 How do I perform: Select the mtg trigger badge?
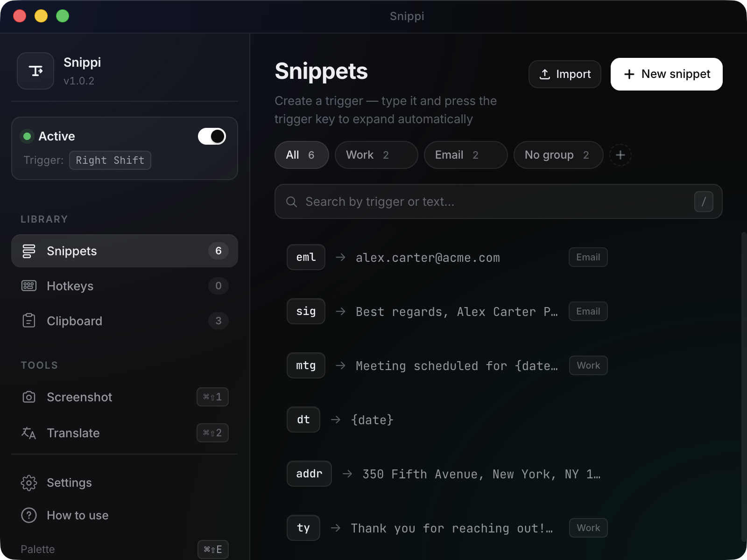tap(306, 365)
